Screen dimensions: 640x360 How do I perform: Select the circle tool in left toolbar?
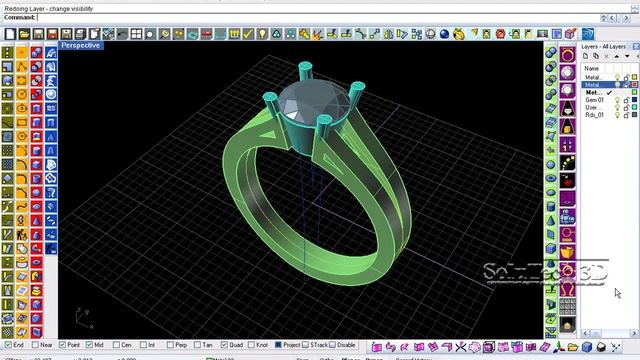pyautogui.click(x=22, y=95)
